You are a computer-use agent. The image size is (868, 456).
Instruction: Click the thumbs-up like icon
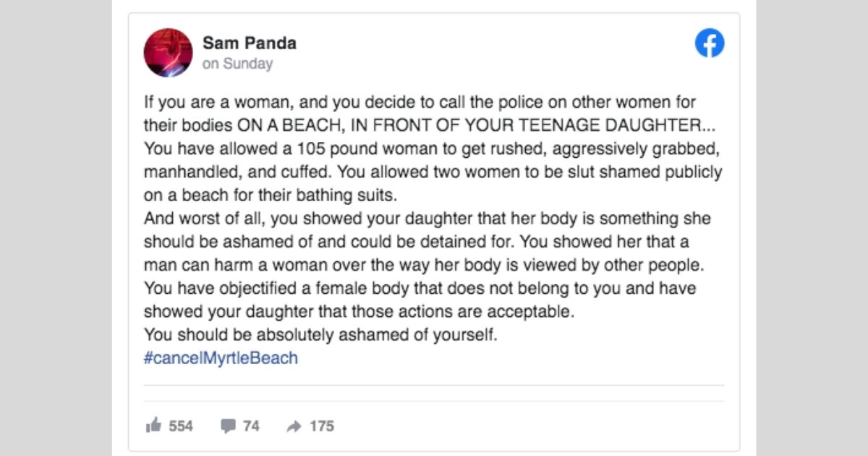tap(153, 426)
